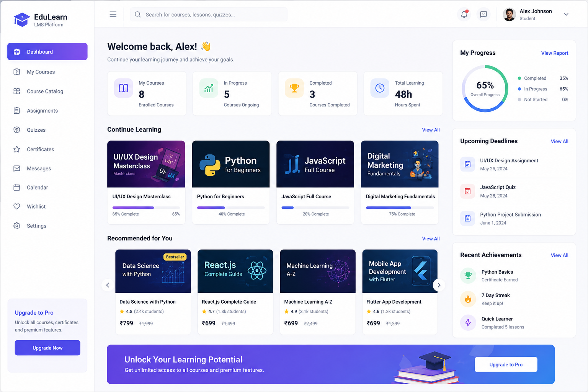Go to Certificates in sidebar
Screen dimensions: 588x392
pos(47,149)
